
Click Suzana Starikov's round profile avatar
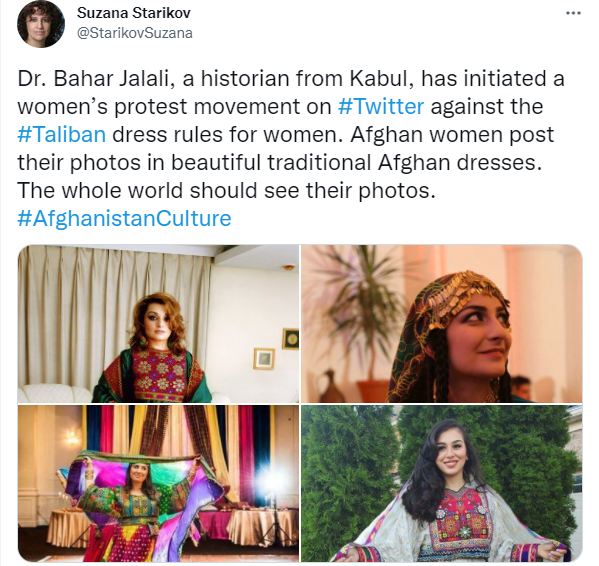tap(41, 24)
